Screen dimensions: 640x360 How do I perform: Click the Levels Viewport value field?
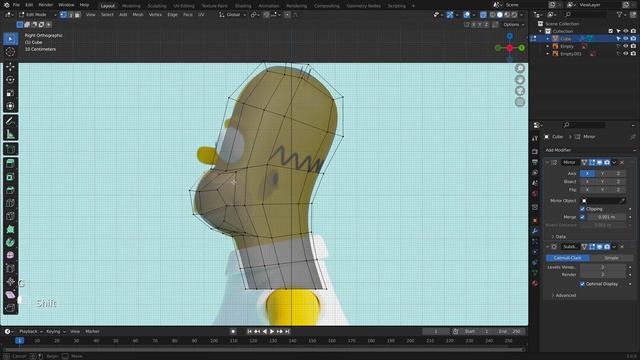(603, 267)
